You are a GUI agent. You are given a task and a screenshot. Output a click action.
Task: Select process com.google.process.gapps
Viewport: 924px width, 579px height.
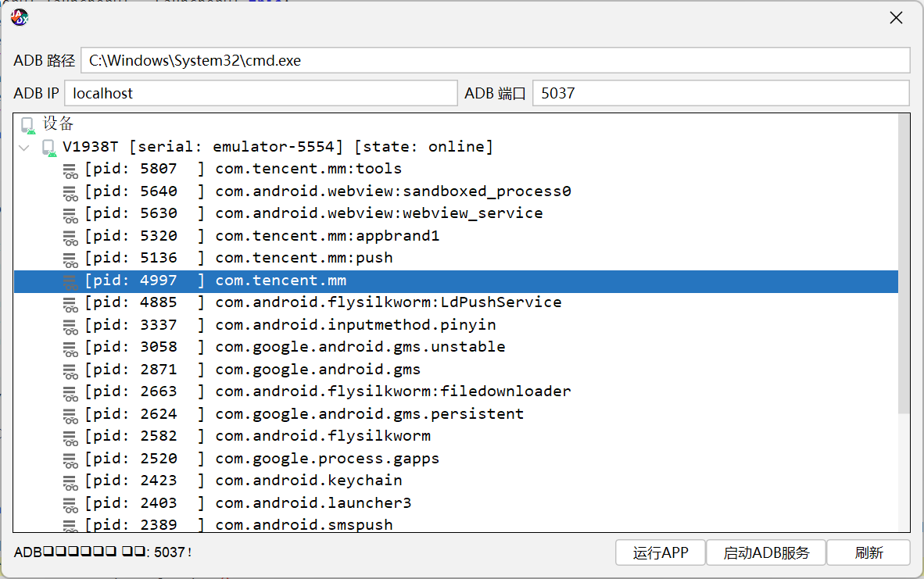click(x=262, y=458)
